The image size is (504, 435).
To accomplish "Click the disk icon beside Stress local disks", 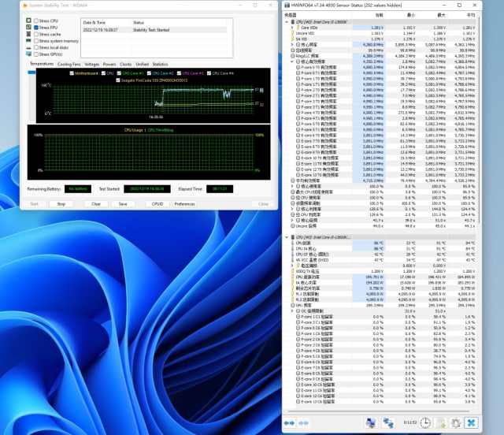I will click(28, 47).
